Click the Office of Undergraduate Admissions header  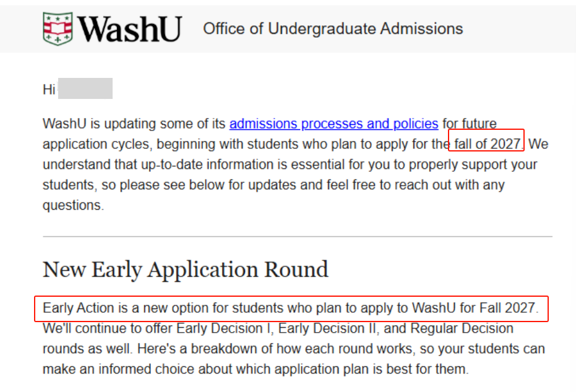click(x=333, y=28)
